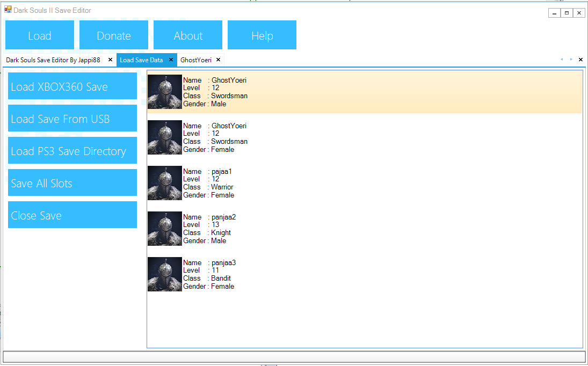Click 'Warrior' class text in pajaa1 slot
This screenshot has width=588, height=366.
coord(222,187)
